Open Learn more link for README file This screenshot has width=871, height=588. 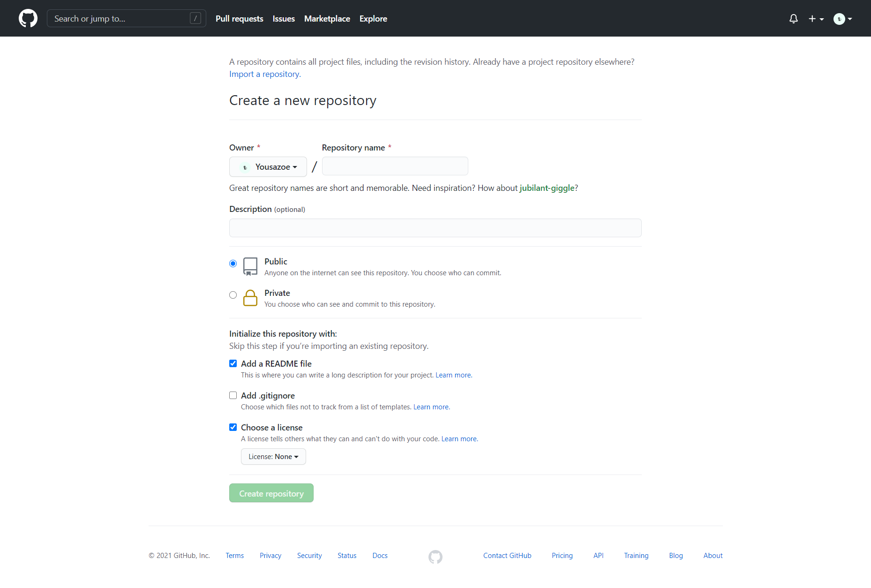pyautogui.click(x=454, y=375)
